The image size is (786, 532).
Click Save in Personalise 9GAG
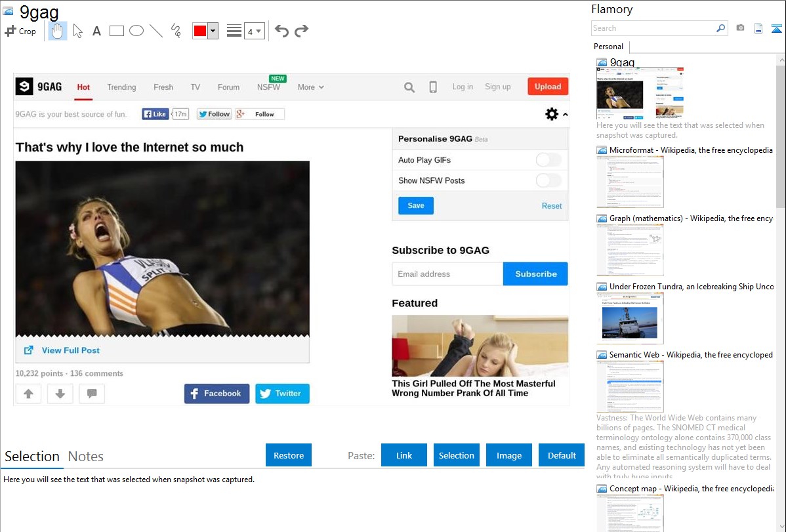pos(415,205)
